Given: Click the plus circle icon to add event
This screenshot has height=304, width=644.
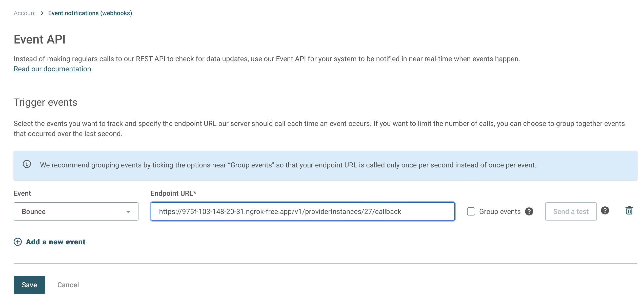Looking at the screenshot, I should coord(18,242).
